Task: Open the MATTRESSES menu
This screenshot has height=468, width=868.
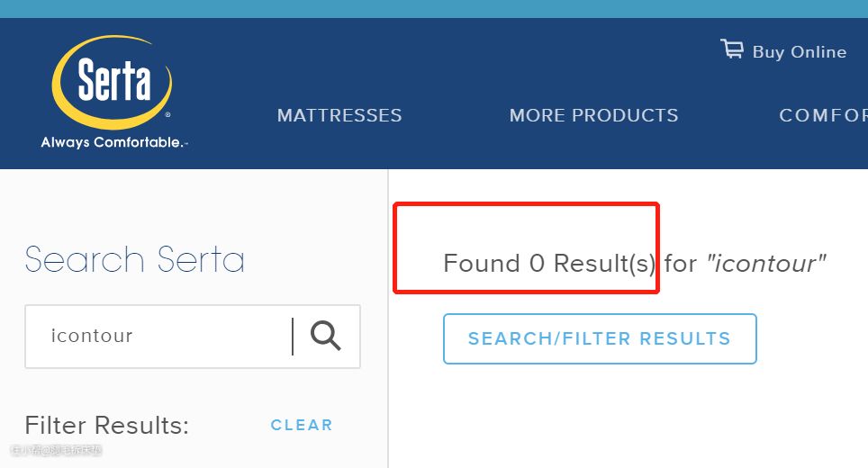Action: [x=339, y=116]
